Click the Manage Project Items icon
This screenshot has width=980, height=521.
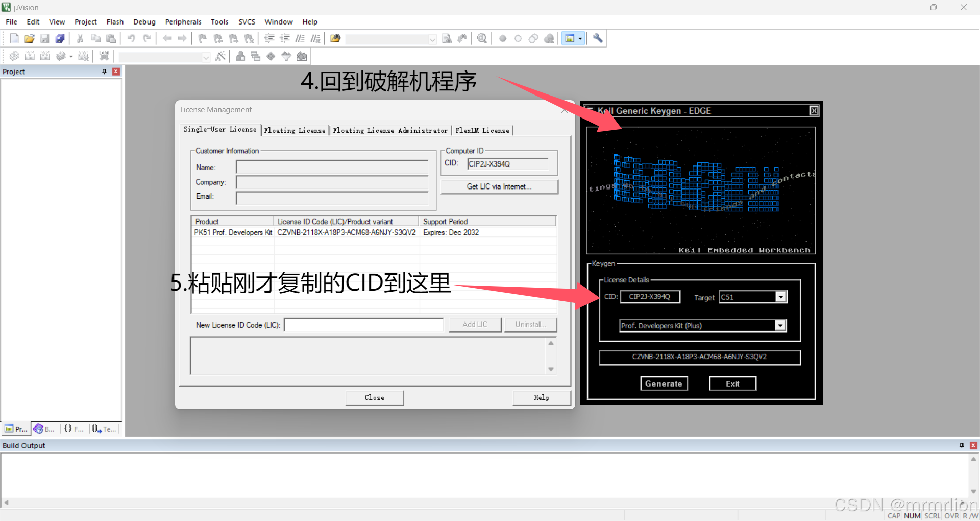240,56
